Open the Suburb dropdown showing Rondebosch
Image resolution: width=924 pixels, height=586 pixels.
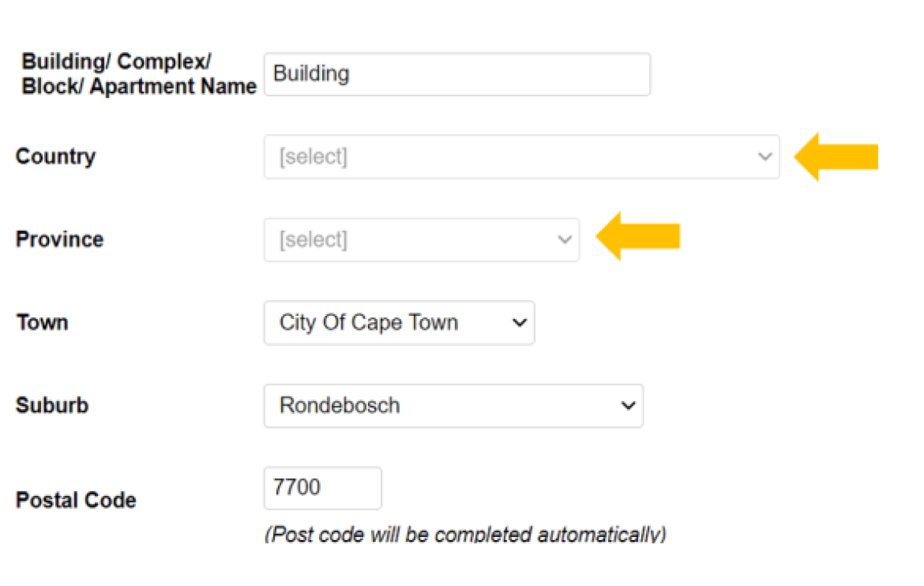pos(453,406)
